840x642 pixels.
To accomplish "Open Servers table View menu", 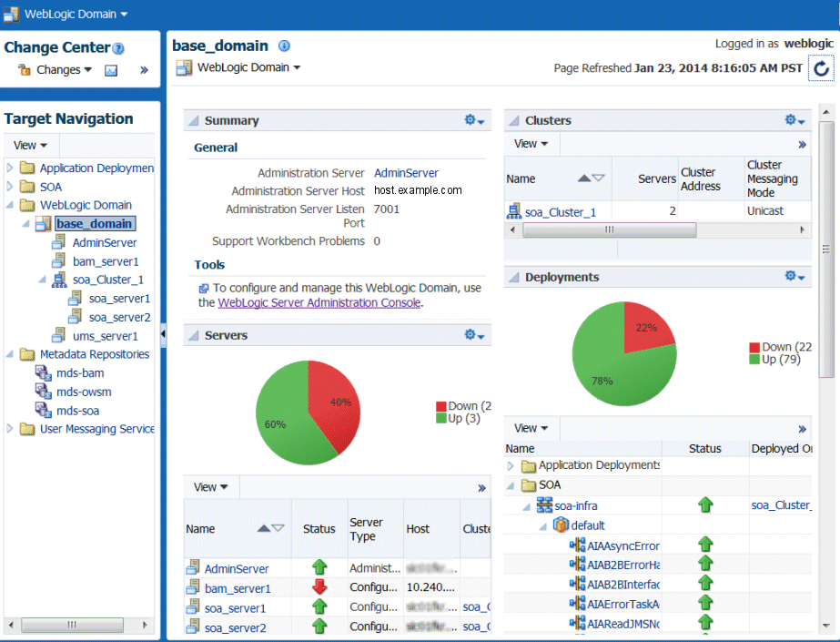I will [x=210, y=487].
